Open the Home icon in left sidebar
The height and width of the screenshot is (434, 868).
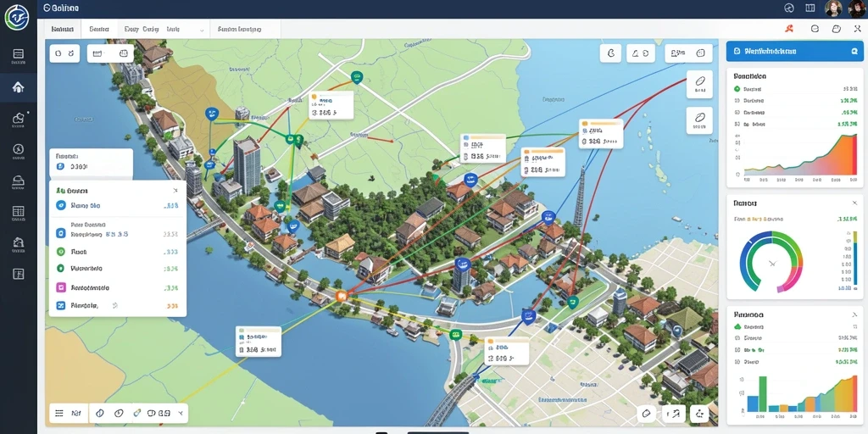(x=19, y=87)
